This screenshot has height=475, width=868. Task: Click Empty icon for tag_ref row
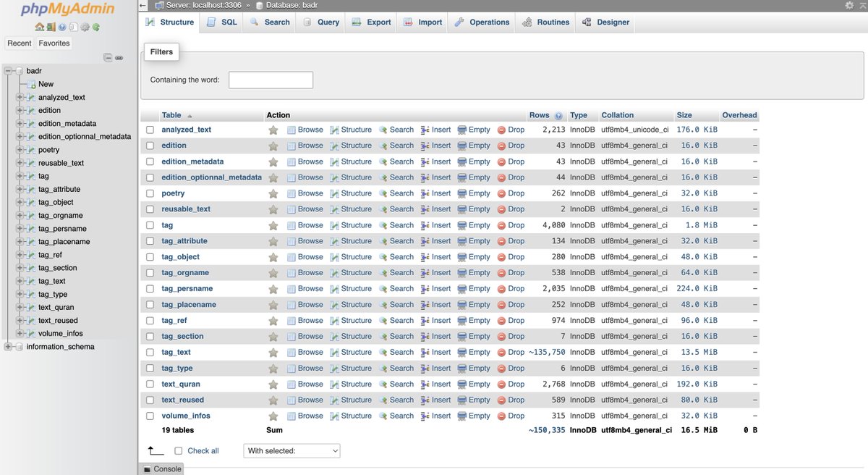[x=461, y=321]
